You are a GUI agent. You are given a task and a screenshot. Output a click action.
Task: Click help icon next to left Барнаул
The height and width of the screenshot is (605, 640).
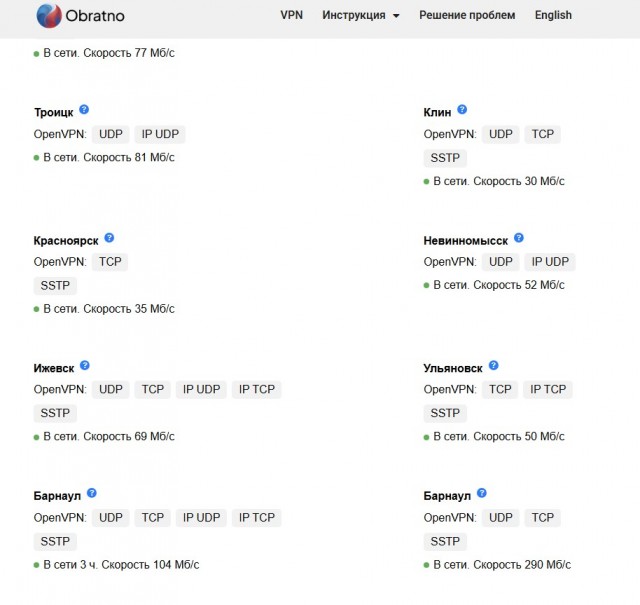(92, 493)
